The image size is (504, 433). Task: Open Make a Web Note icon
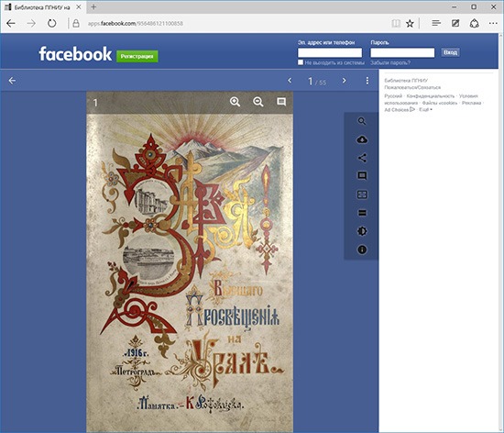pos(455,23)
